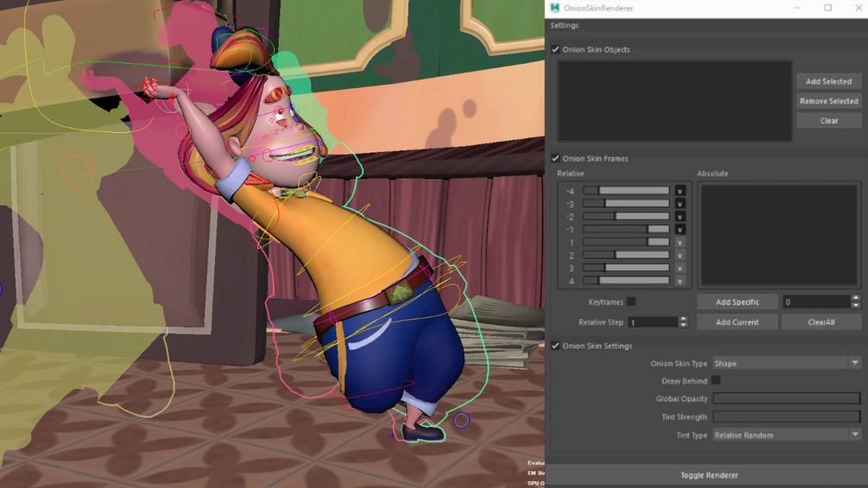Click the Maya logo icon in OnionSkinRenderer title bar
This screenshot has width=868, height=488.
pos(554,8)
